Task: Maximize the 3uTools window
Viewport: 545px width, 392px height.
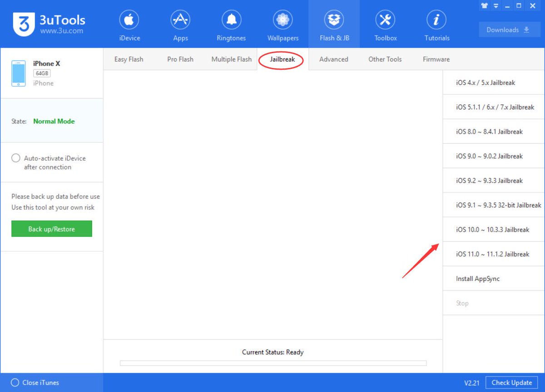Action: (x=519, y=5)
